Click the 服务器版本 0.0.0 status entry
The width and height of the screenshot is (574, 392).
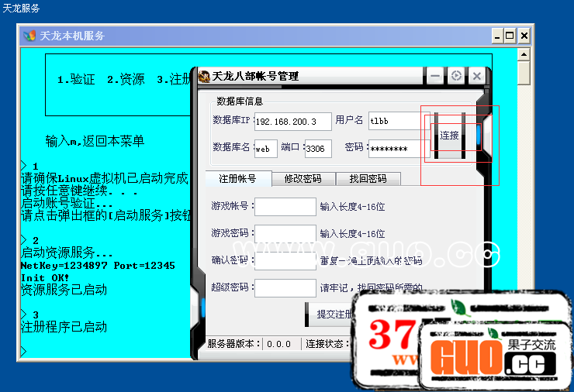coord(249,344)
